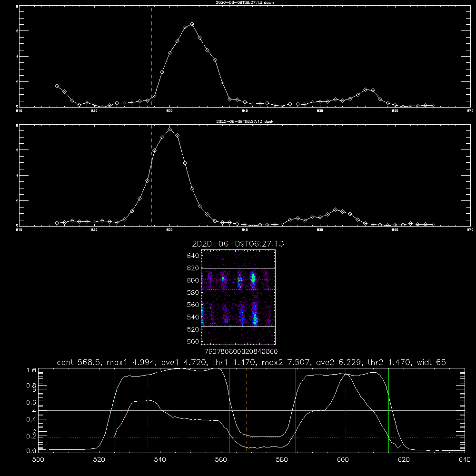The image size is (476, 476).
Task: Click x-axis label '620' of the bottom plot
Action: click(404, 460)
